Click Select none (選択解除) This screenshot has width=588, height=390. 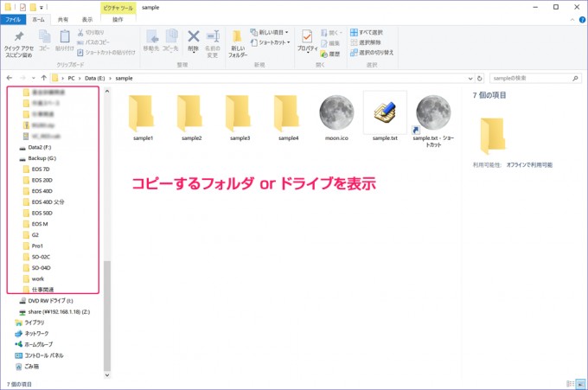point(366,42)
